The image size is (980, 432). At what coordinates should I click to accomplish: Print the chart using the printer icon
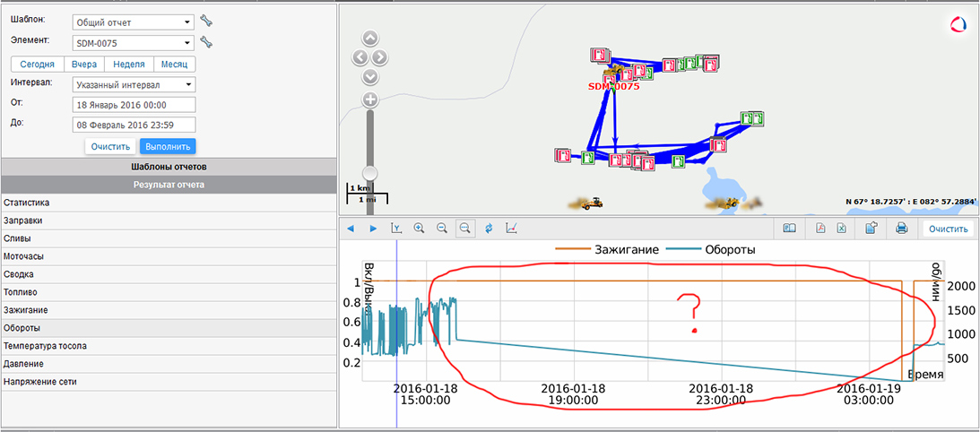[902, 229]
